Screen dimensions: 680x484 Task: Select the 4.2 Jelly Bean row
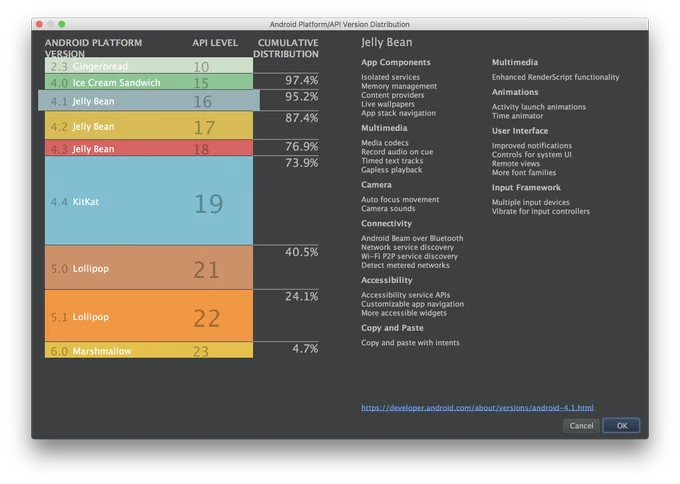(x=149, y=126)
